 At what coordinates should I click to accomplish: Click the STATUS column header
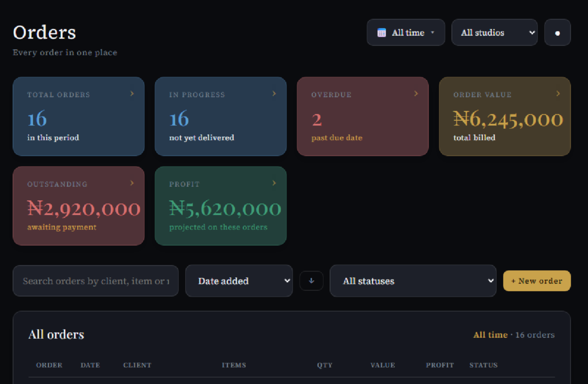tap(484, 365)
